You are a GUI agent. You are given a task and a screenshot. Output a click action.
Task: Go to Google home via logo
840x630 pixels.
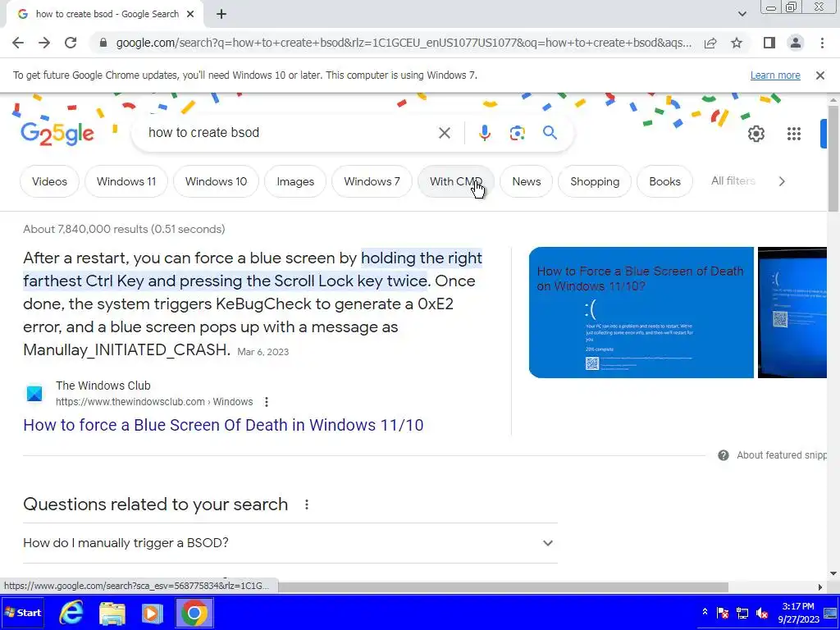(x=57, y=134)
